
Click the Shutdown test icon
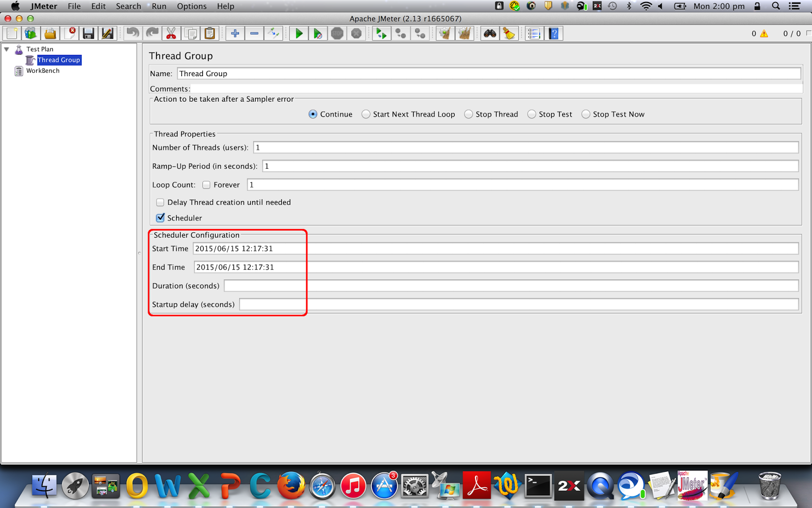tap(356, 34)
